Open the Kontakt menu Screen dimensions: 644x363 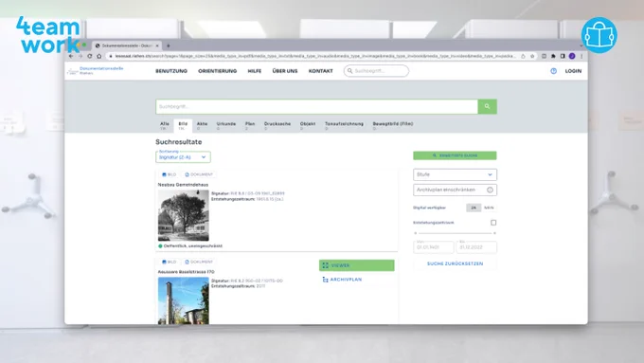pyautogui.click(x=321, y=71)
